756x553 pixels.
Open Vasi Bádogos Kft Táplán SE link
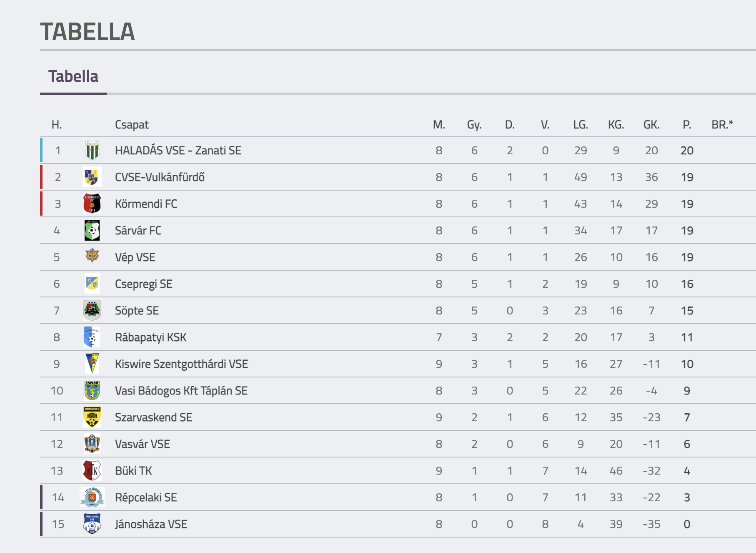click(181, 391)
